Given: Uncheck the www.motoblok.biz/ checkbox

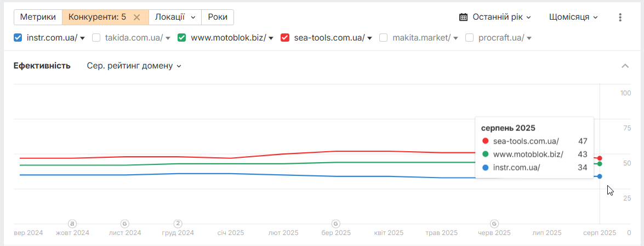Looking at the screenshot, I should click(181, 38).
